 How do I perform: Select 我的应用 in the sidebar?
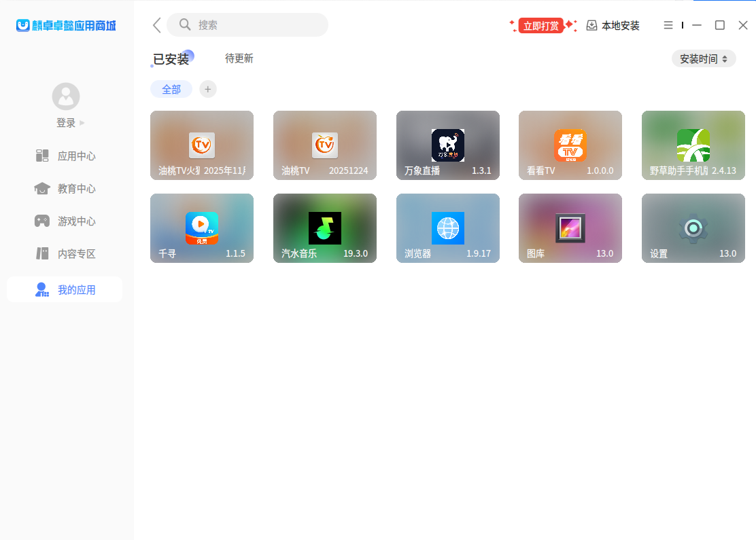65,289
